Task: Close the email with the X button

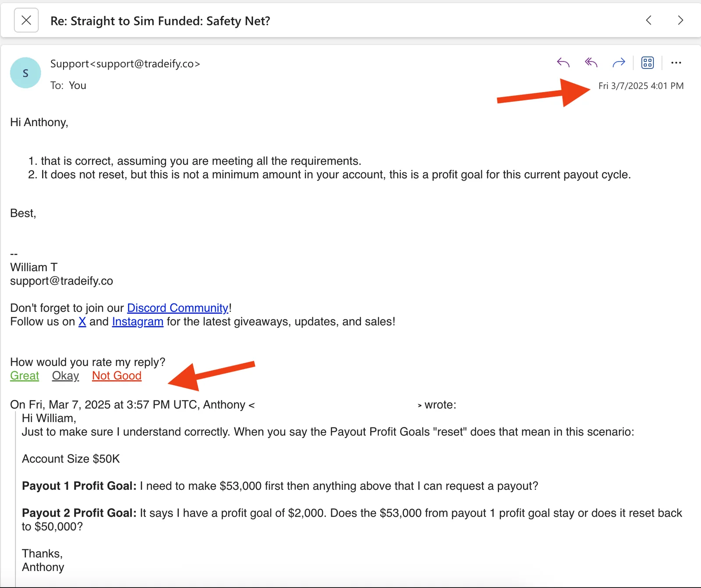Action: coord(26,20)
